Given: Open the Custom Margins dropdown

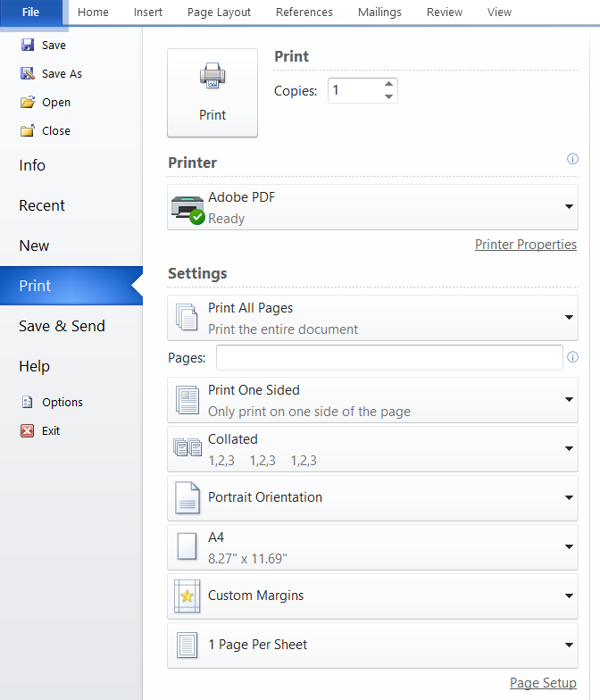Looking at the screenshot, I should click(569, 596).
